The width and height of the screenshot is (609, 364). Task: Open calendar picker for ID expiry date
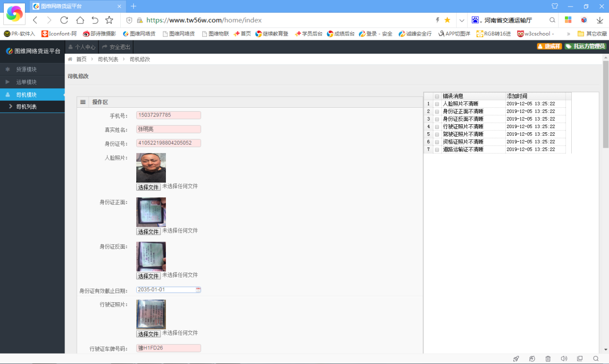(x=198, y=290)
